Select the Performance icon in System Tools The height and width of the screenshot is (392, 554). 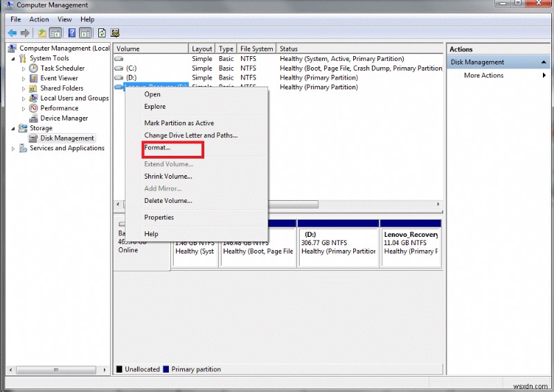pos(33,108)
